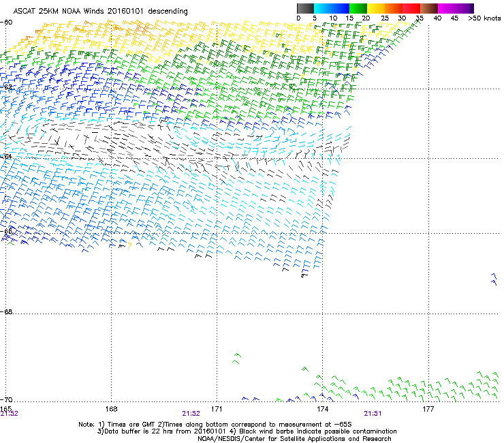Click the yellow 20-25 knots legend swatch
504x443 pixels.
tap(376, 8)
